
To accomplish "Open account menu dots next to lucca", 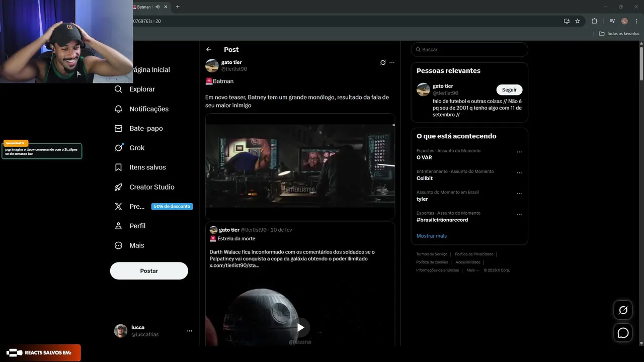I will 190,331.
